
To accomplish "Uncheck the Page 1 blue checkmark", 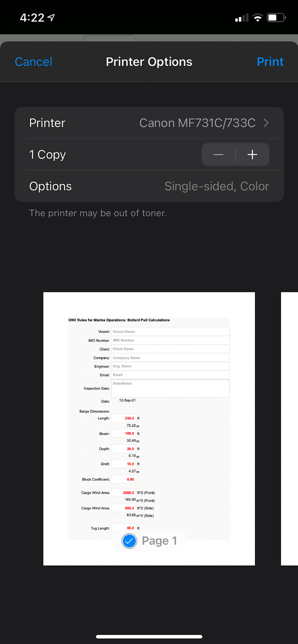I will pos(129,541).
